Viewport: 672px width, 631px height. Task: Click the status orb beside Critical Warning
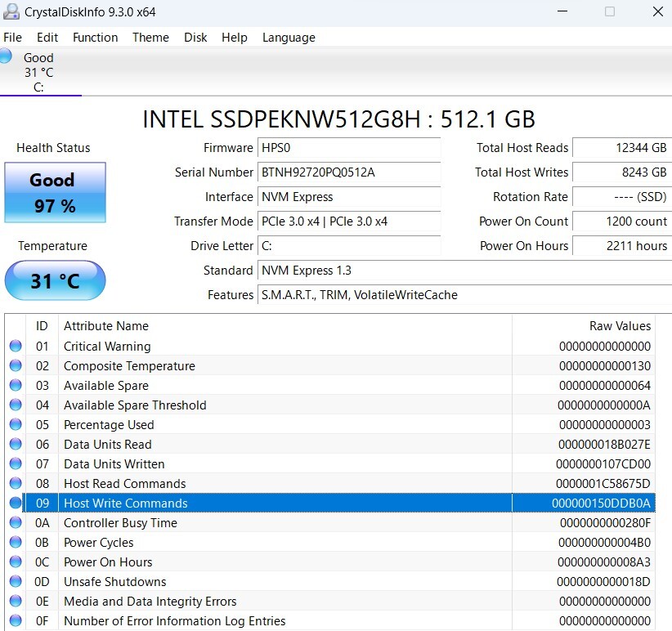coord(16,347)
